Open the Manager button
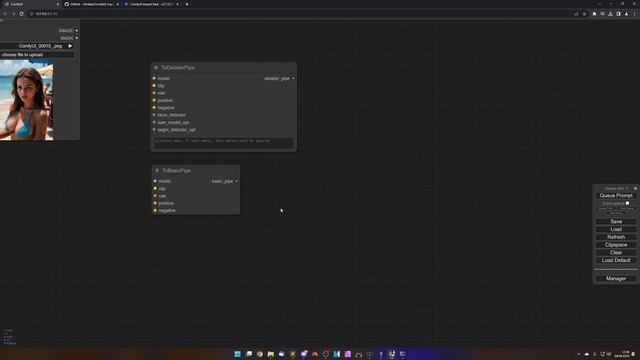The height and width of the screenshot is (360, 640). point(616,279)
